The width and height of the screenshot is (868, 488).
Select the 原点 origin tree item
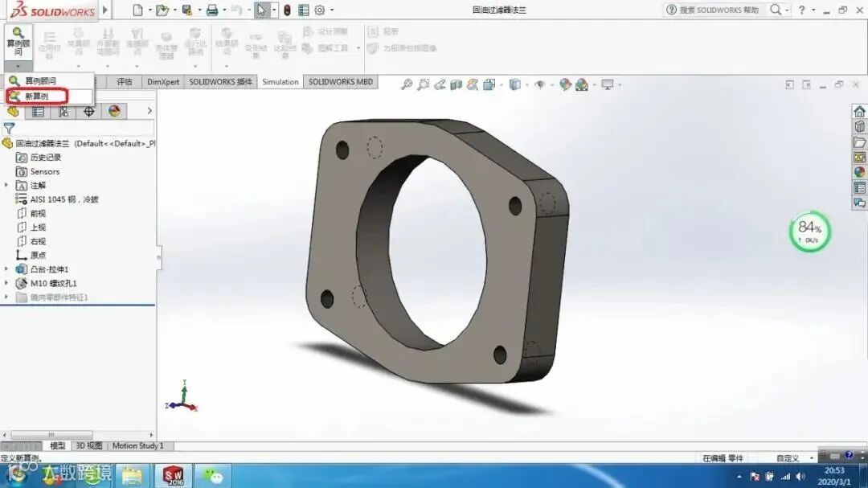38,255
